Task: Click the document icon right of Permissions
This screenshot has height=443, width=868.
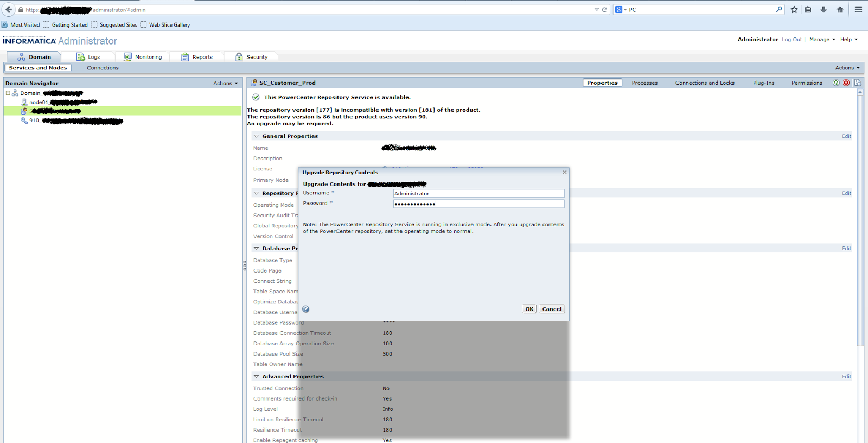Action: (x=858, y=83)
